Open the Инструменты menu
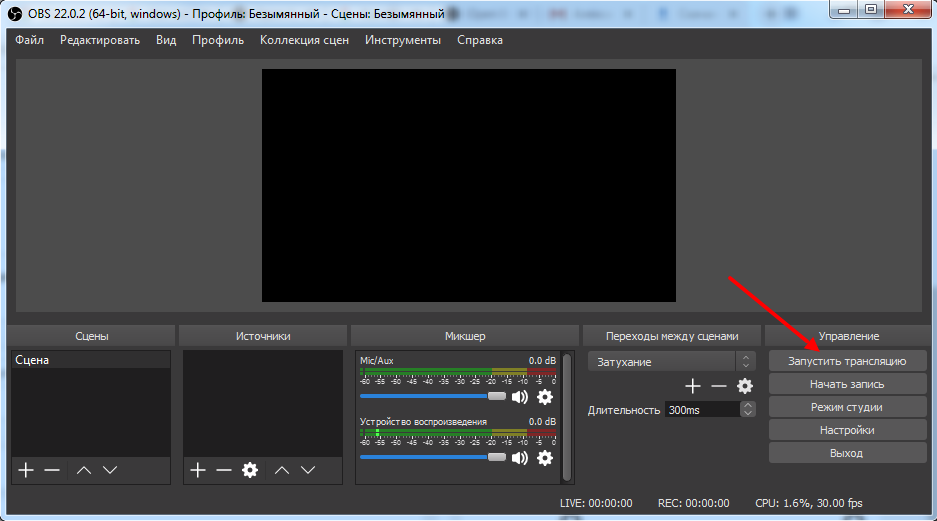 pyautogui.click(x=402, y=40)
